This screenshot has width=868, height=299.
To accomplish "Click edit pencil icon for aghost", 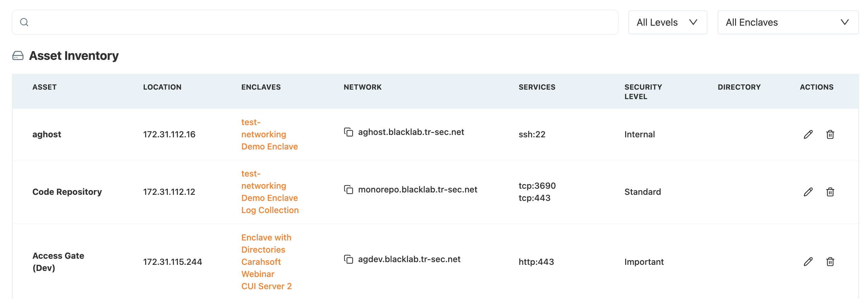I will tap(808, 134).
